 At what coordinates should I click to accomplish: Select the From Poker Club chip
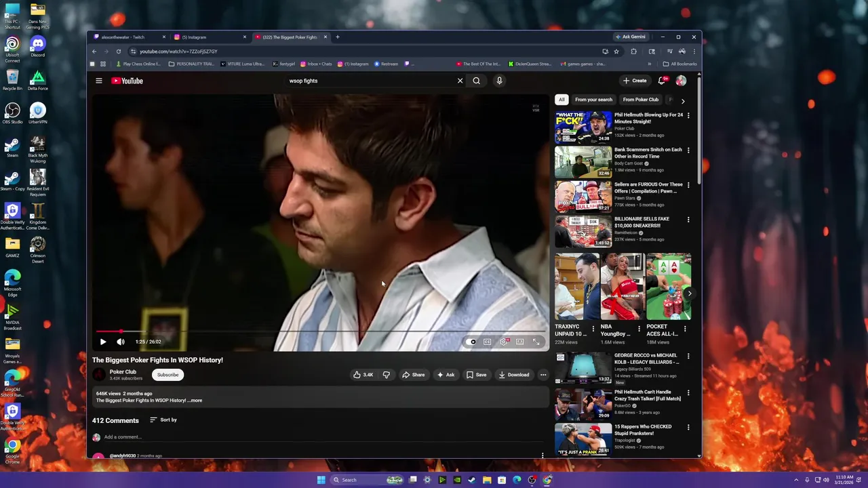coord(641,100)
